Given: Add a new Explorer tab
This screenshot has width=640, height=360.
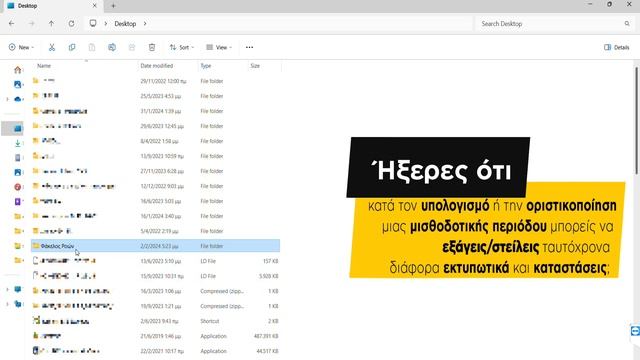Looking at the screenshot, I should tap(113, 6).
